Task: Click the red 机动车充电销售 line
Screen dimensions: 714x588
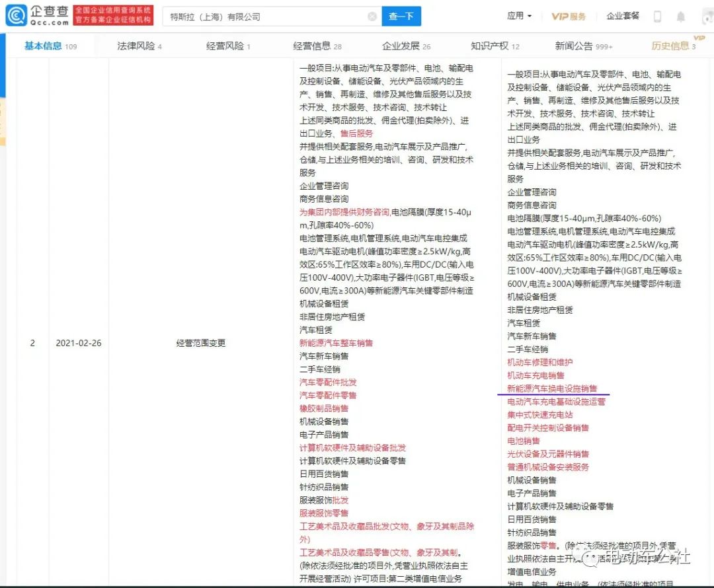Action: pyautogui.click(x=536, y=375)
